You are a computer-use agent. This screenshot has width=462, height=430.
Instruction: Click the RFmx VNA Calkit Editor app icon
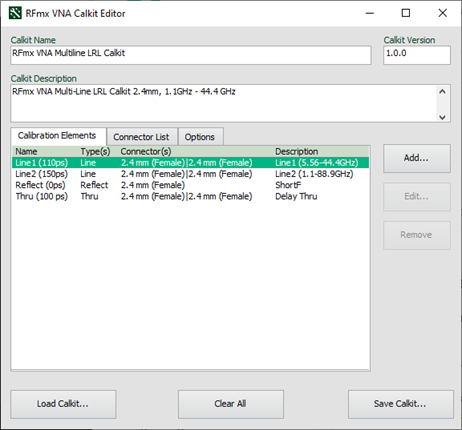click(x=15, y=13)
